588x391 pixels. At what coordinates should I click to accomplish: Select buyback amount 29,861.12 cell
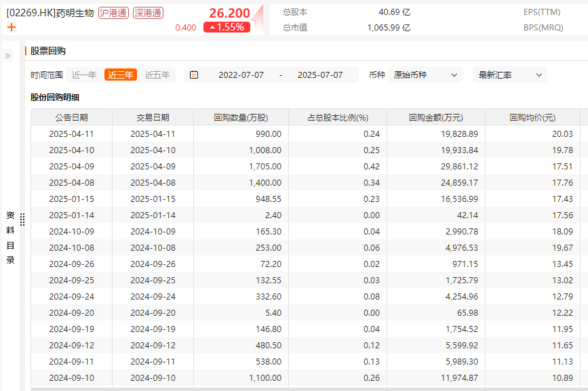[x=436, y=166]
